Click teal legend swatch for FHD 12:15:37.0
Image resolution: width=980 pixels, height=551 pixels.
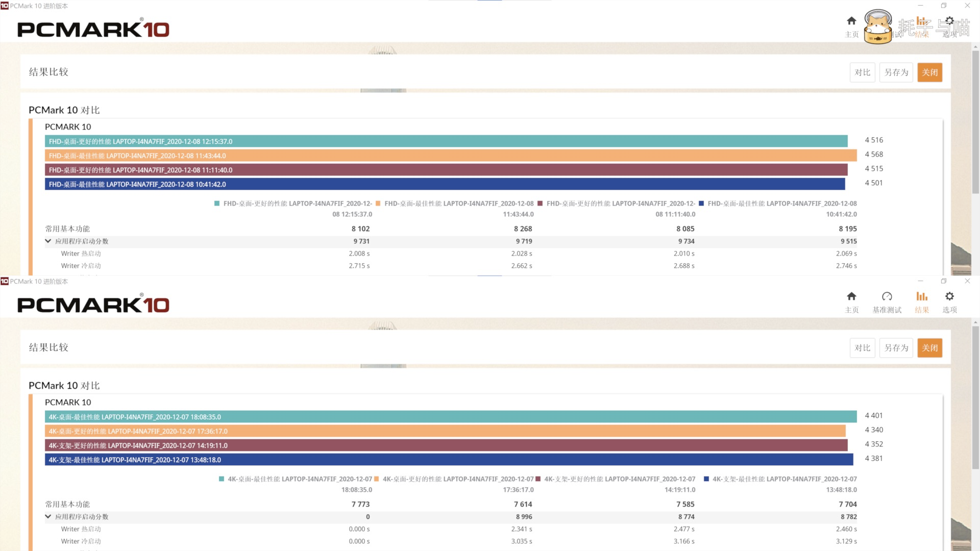(x=217, y=204)
